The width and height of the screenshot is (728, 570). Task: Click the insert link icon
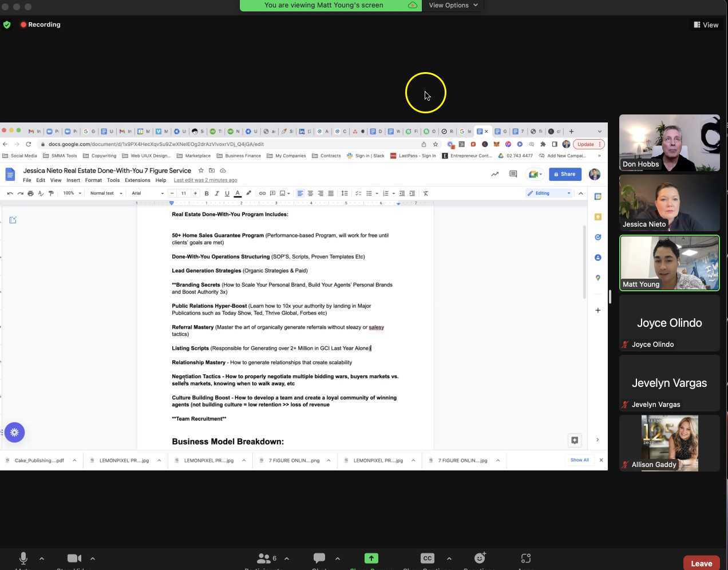tap(262, 193)
